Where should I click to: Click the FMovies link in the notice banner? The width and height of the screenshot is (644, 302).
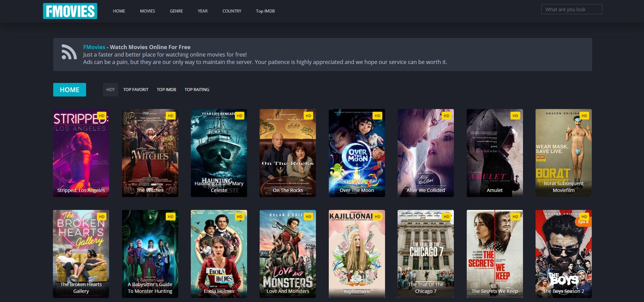click(94, 47)
